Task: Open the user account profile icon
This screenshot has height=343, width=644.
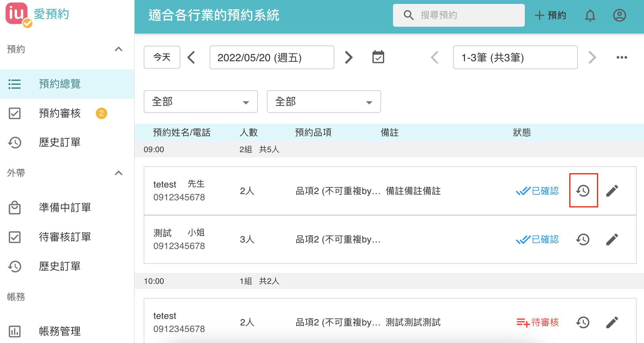Action: (x=619, y=15)
